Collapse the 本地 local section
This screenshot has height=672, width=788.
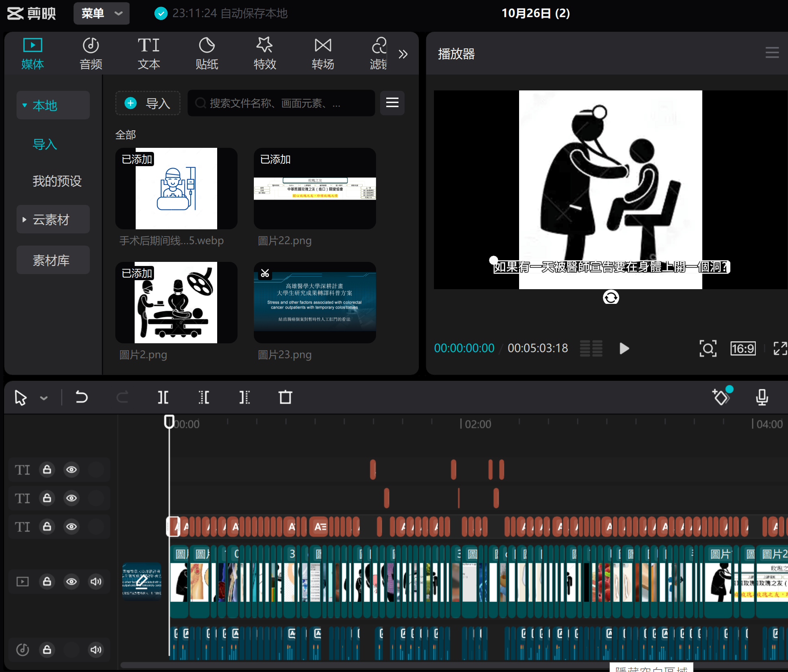pos(53,105)
